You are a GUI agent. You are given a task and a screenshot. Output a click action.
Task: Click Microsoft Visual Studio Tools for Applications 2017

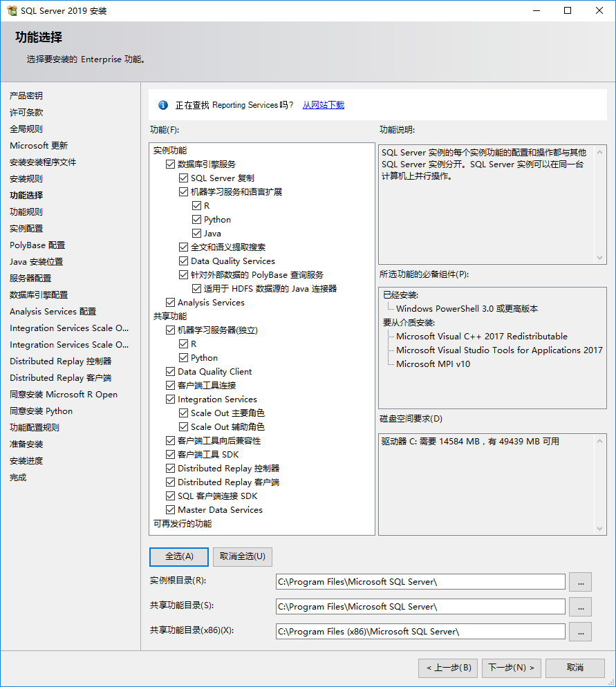click(499, 350)
